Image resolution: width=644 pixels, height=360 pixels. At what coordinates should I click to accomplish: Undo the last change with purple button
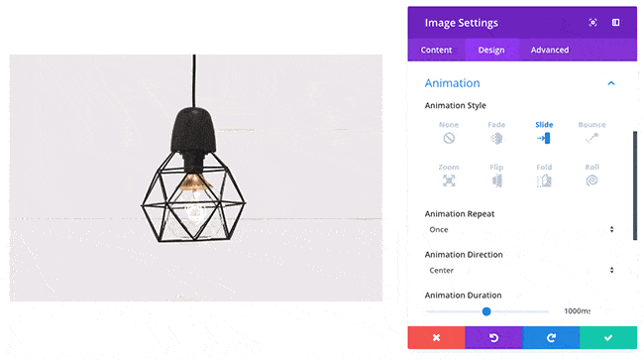(493, 337)
